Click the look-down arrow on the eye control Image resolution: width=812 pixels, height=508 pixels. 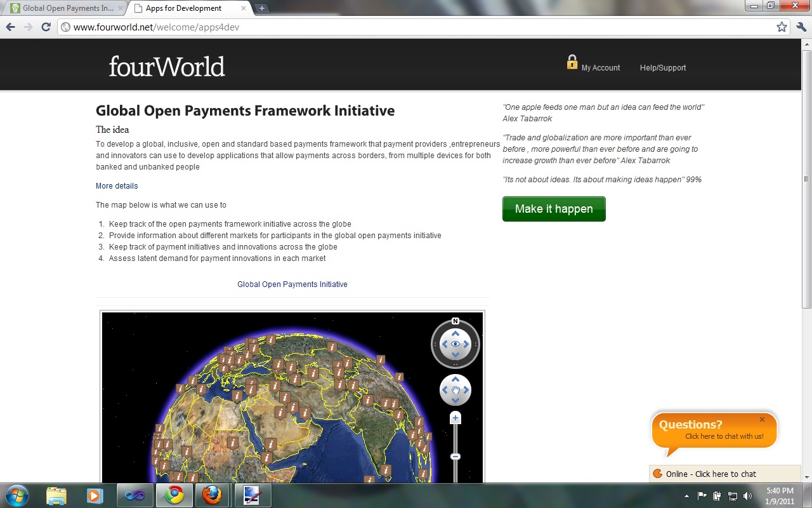pyautogui.click(x=455, y=354)
